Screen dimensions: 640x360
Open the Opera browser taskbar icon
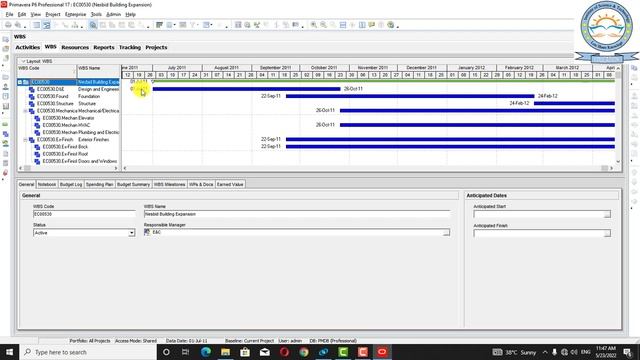(x=284, y=352)
